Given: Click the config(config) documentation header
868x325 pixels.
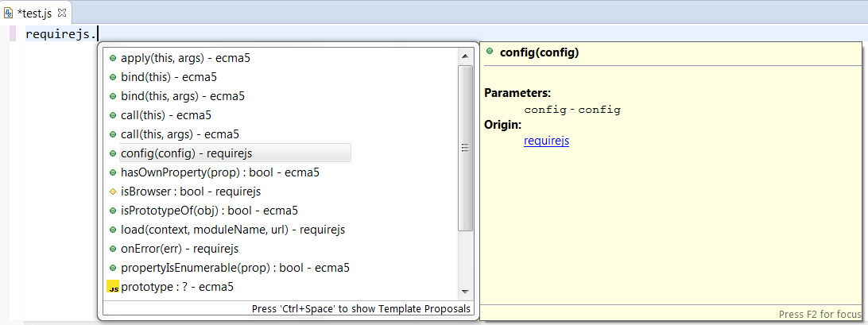Looking at the screenshot, I should [539, 53].
